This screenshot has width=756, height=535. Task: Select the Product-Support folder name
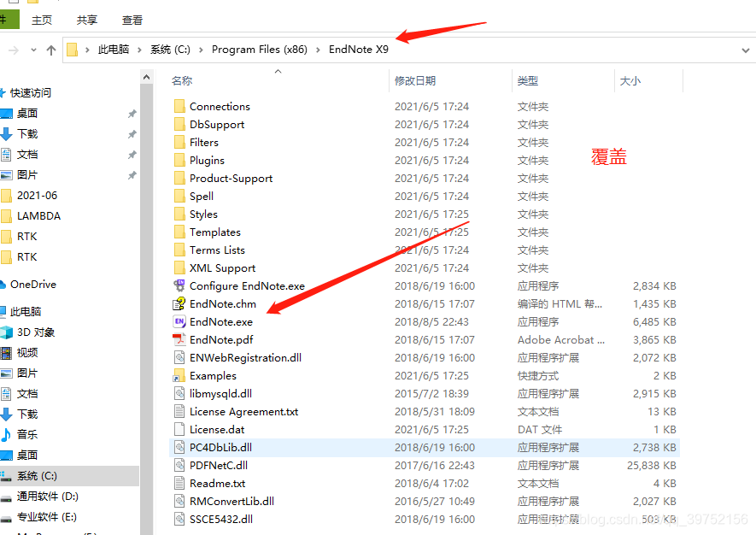[231, 178]
